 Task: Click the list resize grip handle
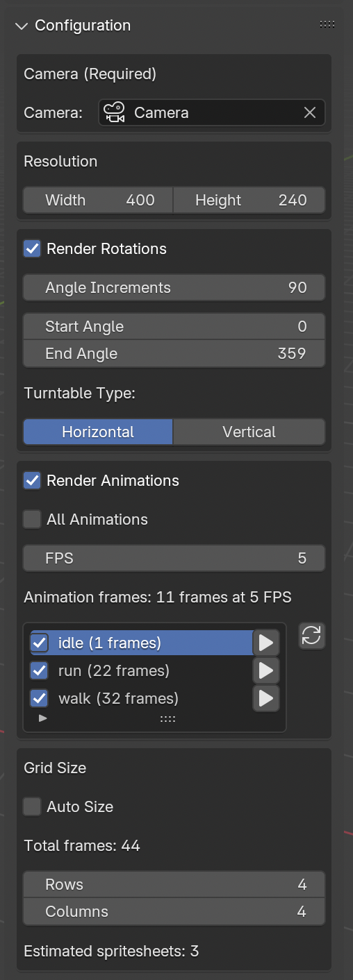(x=167, y=719)
